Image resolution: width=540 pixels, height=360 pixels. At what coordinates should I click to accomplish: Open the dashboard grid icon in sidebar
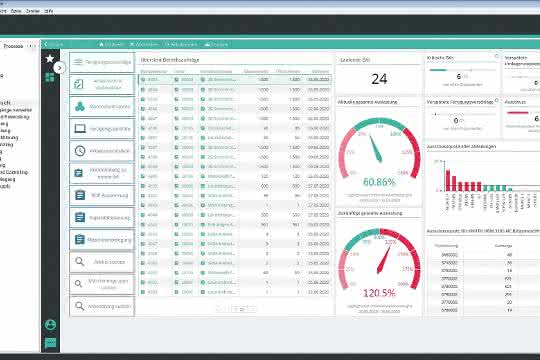tap(50, 77)
